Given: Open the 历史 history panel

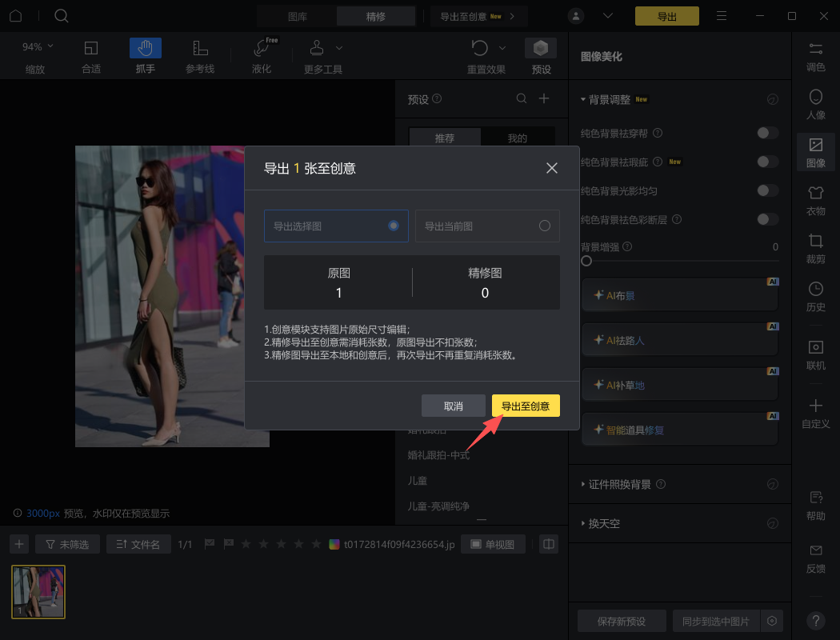Looking at the screenshot, I should coord(815,296).
